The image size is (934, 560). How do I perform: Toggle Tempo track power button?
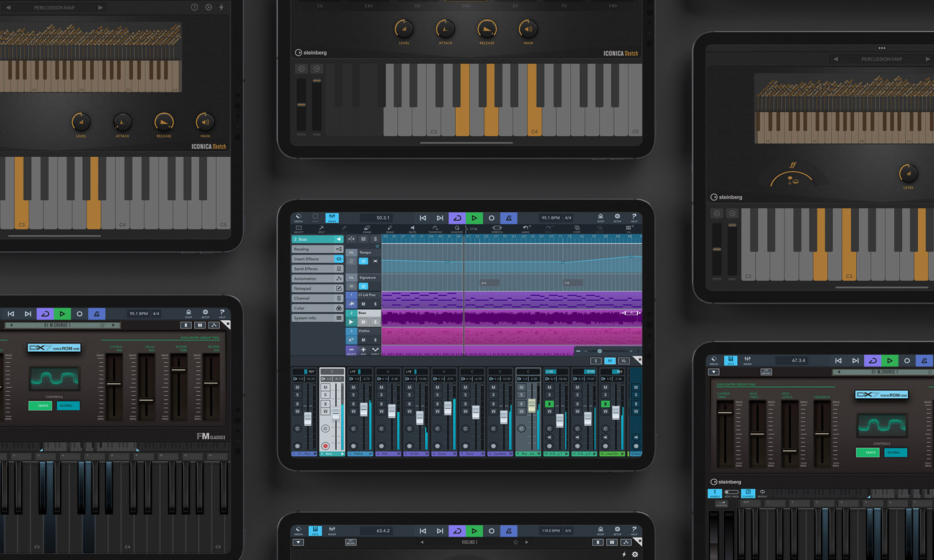click(x=363, y=261)
